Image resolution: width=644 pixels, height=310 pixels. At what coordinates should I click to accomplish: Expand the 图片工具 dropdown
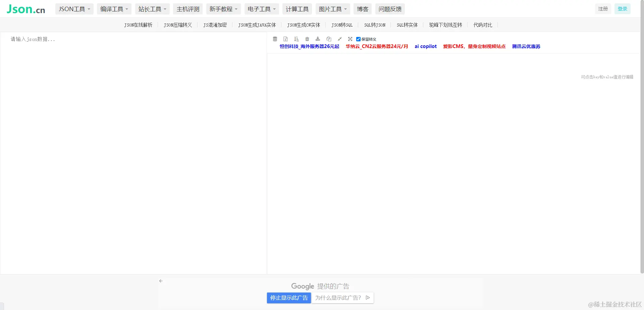333,9
